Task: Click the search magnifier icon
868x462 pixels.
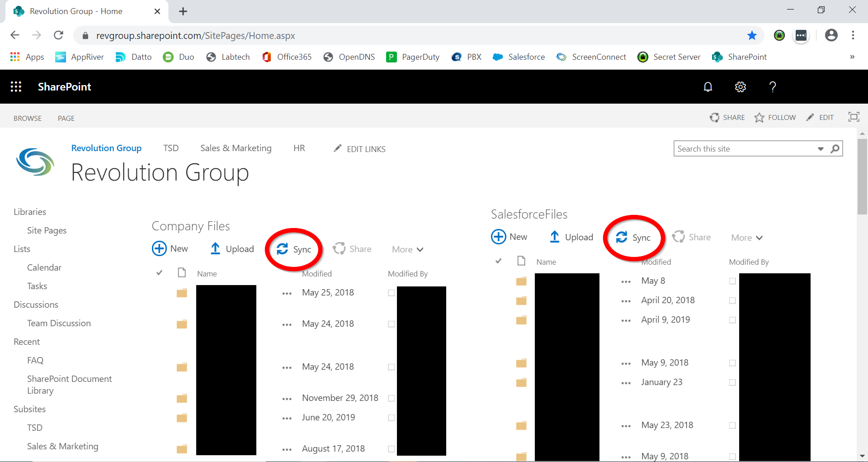Action: pyautogui.click(x=835, y=148)
